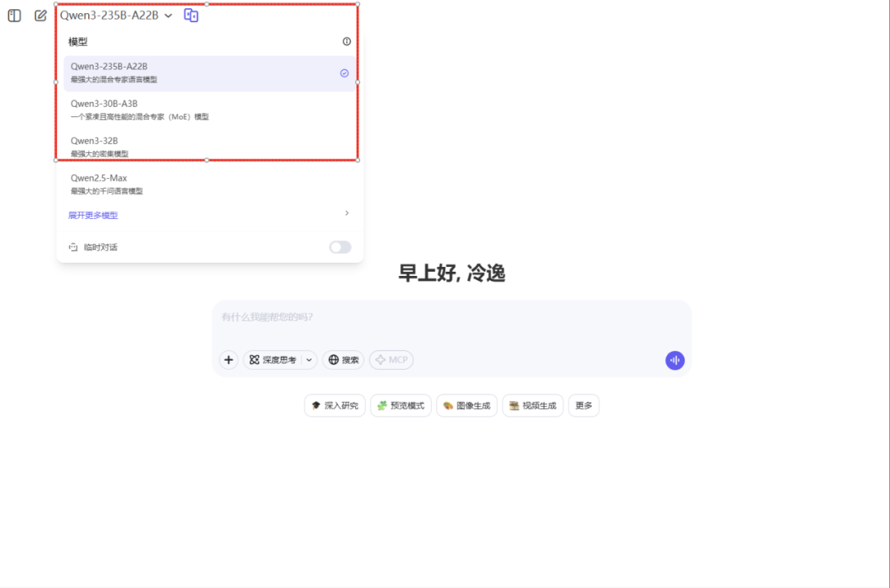This screenshot has width=890, height=588.
Task: Open the 视频生成 option
Action: [x=532, y=405]
